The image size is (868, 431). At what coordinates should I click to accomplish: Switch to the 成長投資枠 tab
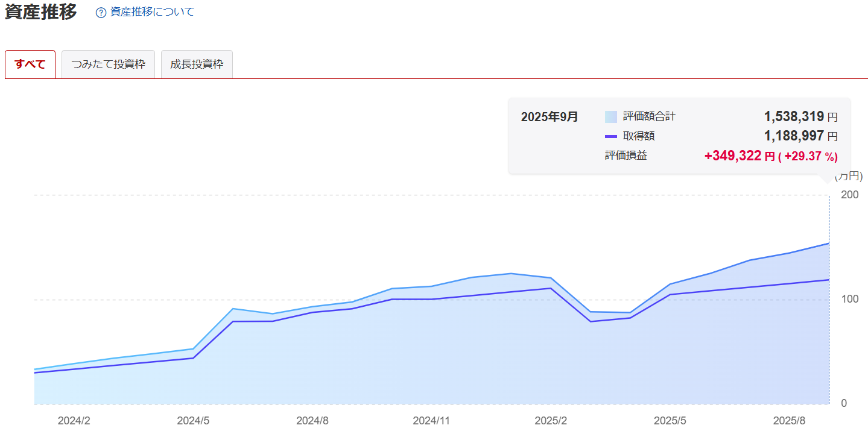tap(197, 64)
